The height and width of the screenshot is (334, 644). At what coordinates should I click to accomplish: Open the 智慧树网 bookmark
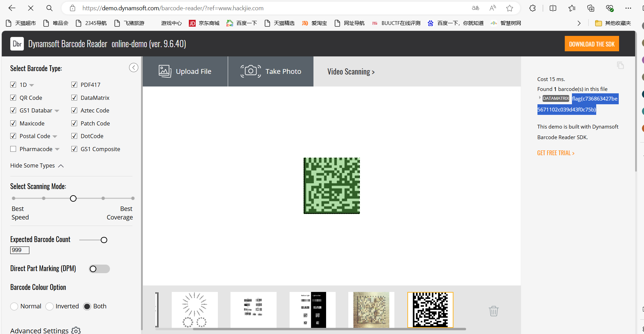[506, 23]
